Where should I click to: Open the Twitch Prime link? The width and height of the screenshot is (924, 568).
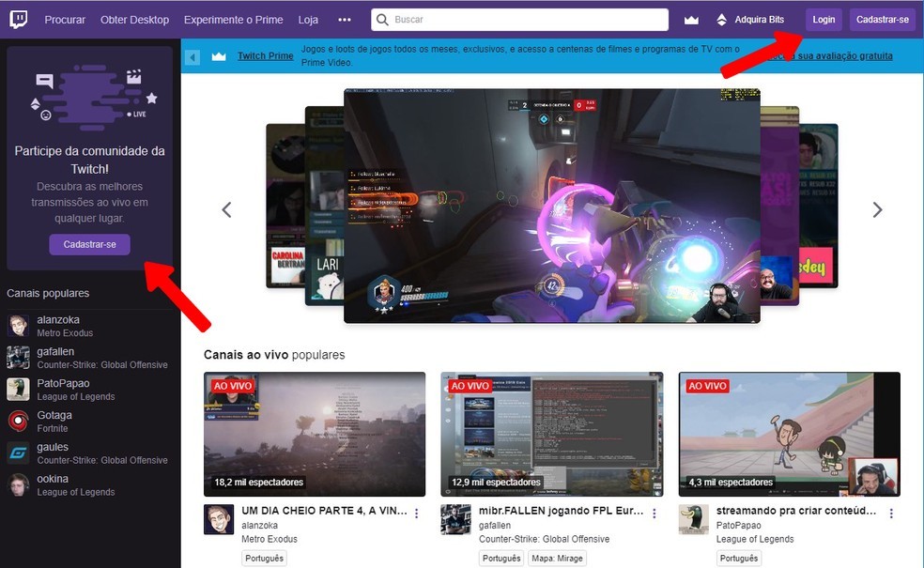tap(265, 56)
